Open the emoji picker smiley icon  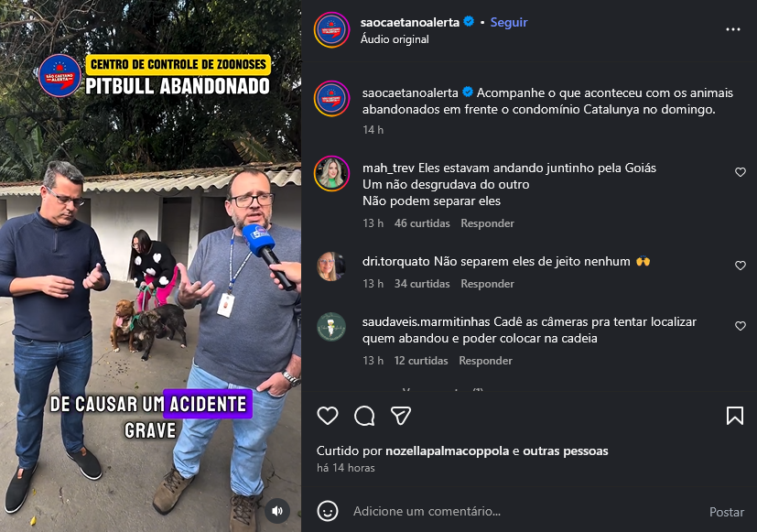coord(328,511)
